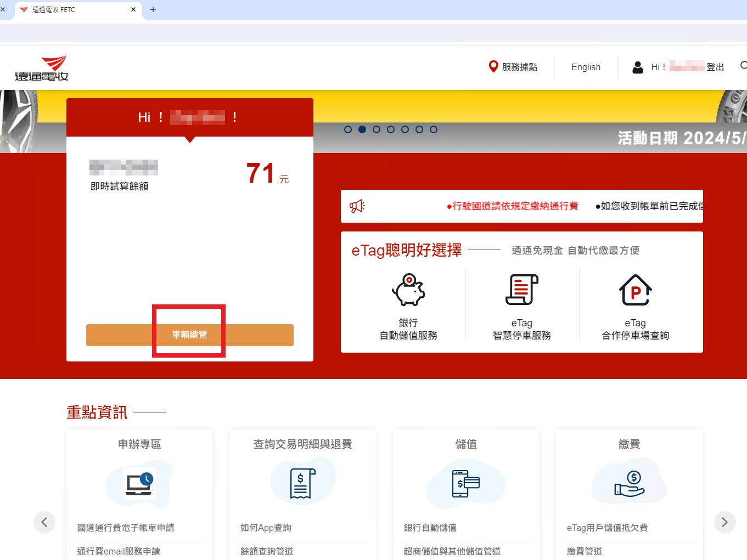Open eTag 智慧停車服務 receipt icon

coord(521,290)
